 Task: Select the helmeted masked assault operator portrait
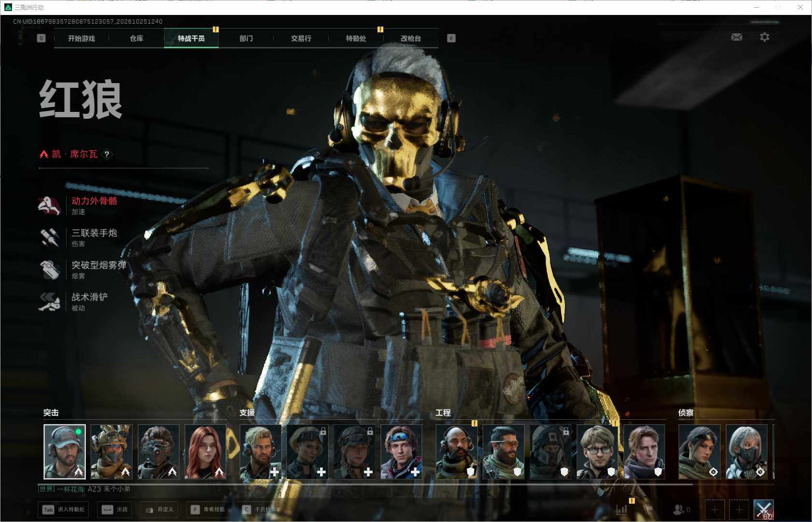[x=112, y=452]
